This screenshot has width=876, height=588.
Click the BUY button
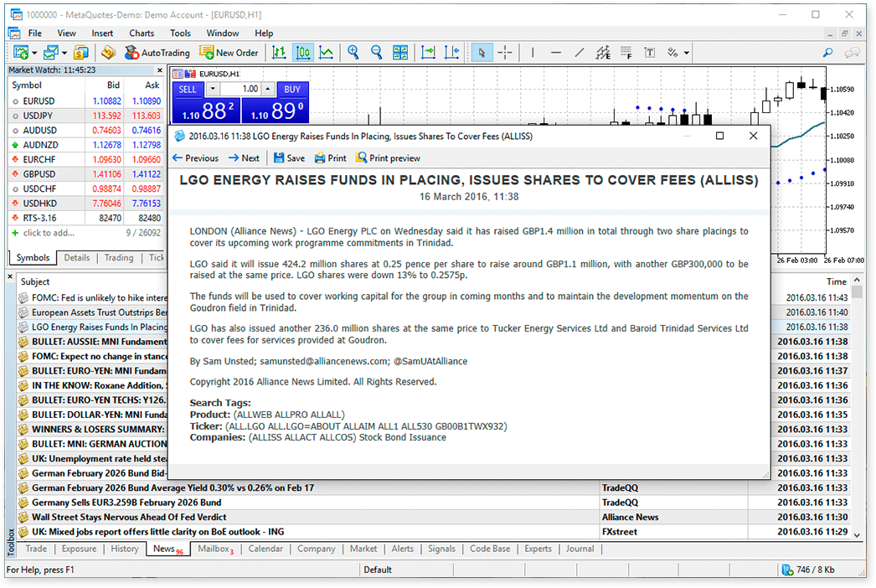pyautogui.click(x=292, y=90)
